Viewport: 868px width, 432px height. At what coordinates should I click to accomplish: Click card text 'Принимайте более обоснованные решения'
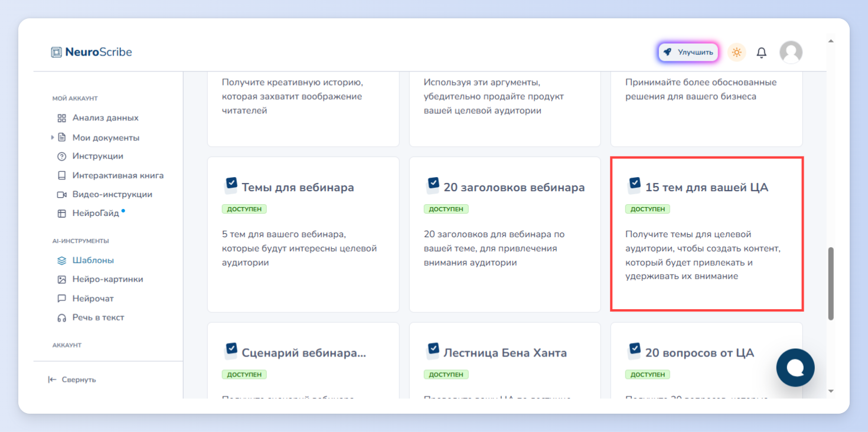(x=701, y=89)
